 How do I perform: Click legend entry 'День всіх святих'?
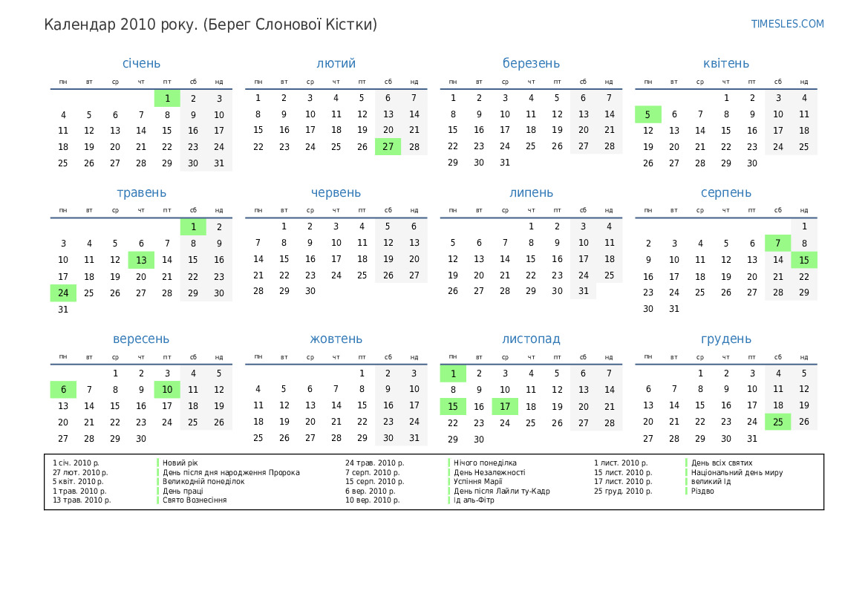tap(721, 463)
